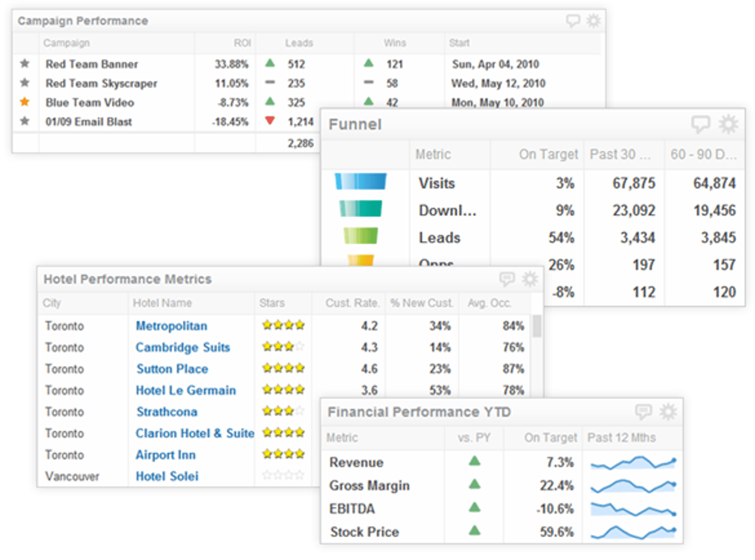This screenshot has width=755, height=560.
Task: Open gear icon in Financial Performance YTD
Action: (x=668, y=412)
